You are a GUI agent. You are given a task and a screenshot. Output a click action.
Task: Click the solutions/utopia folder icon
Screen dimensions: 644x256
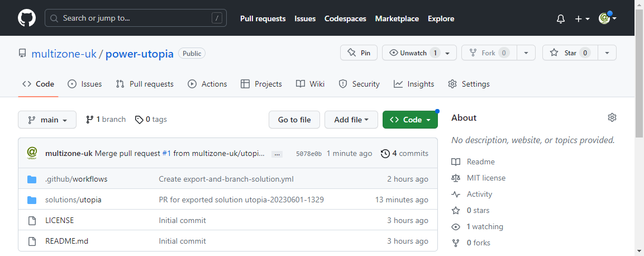[x=32, y=200]
